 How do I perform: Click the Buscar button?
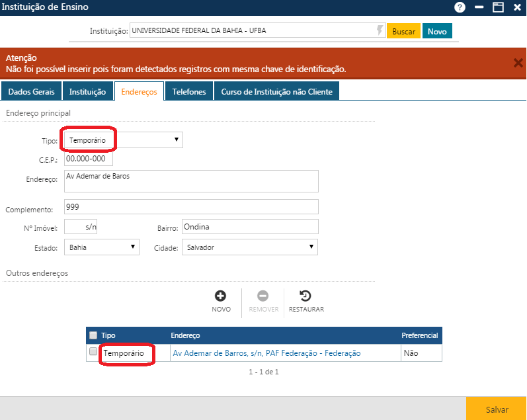403,31
